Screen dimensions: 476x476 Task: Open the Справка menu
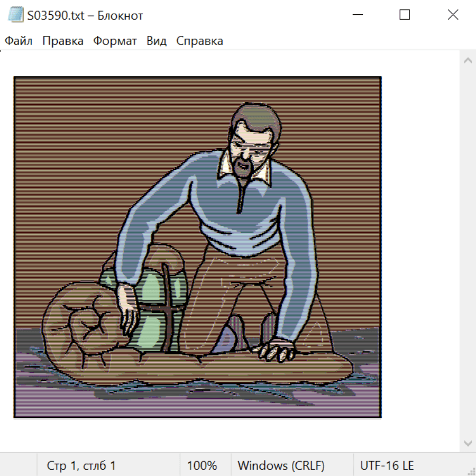pos(199,41)
